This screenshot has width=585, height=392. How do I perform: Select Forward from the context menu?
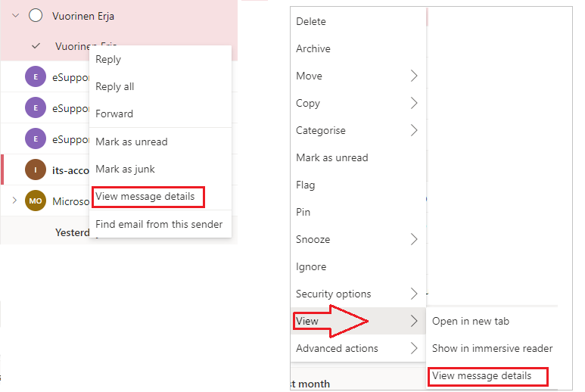pyautogui.click(x=114, y=114)
